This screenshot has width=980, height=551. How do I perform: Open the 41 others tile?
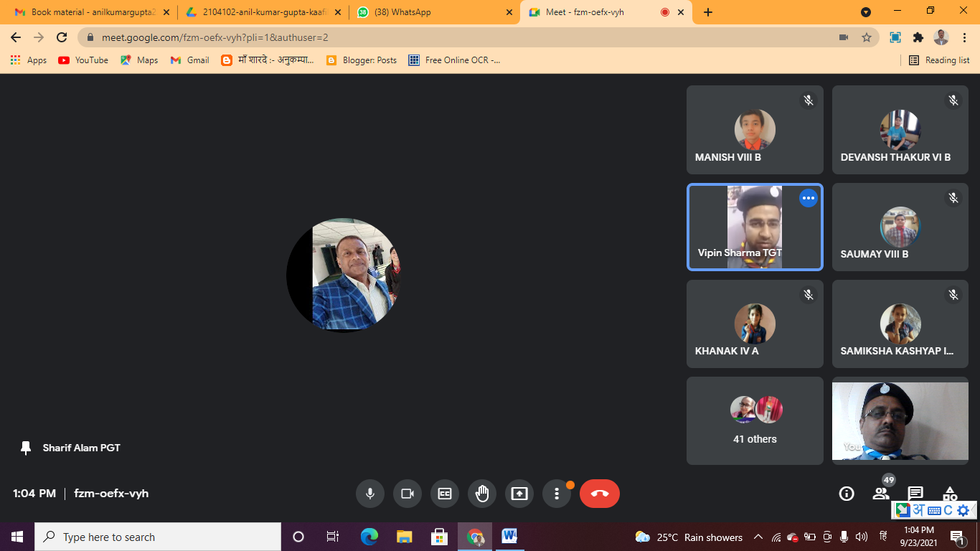click(x=755, y=420)
